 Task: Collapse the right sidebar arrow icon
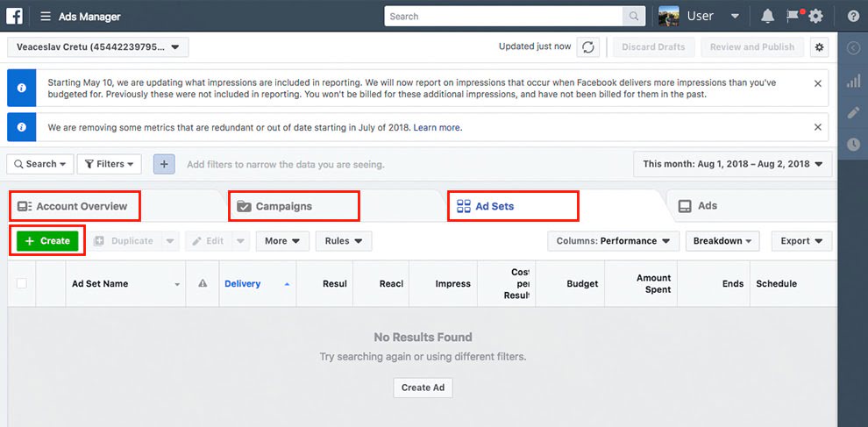click(853, 48)
